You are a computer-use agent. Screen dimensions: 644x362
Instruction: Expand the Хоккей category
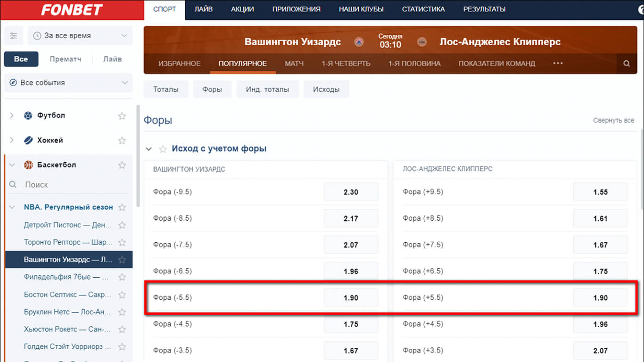click(x=12, y=140)
